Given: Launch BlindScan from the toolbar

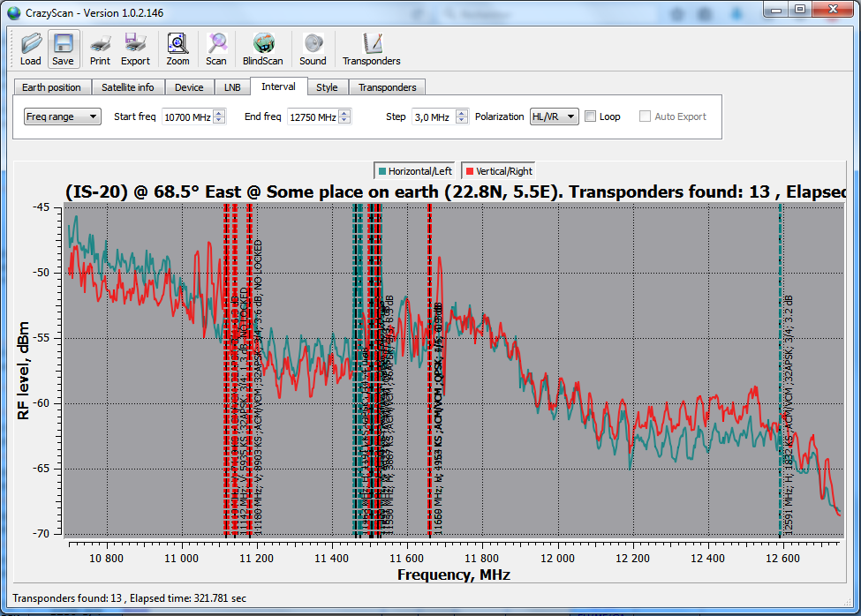Looking at the screenshot, I should (x=263, y=49).
